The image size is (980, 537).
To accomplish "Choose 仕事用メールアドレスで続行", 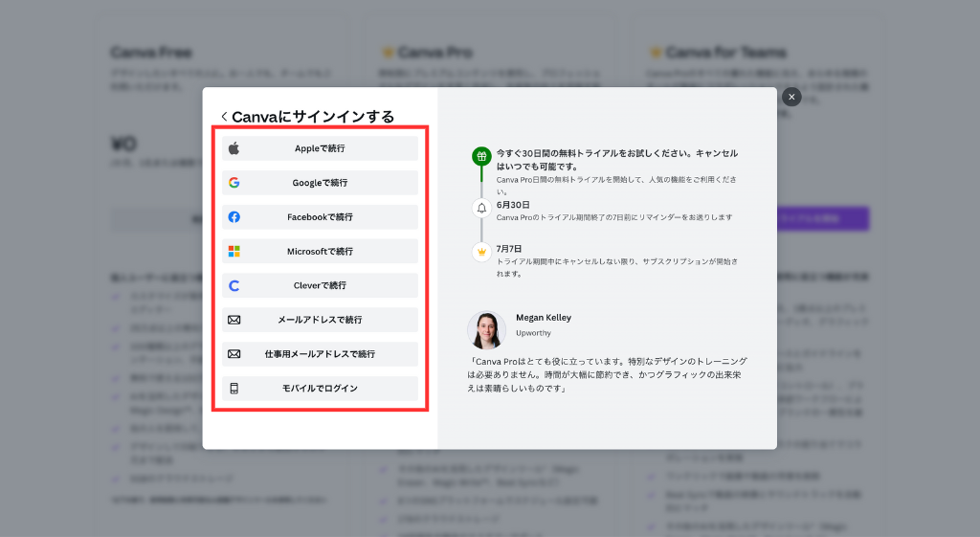I will pos(320,354).
